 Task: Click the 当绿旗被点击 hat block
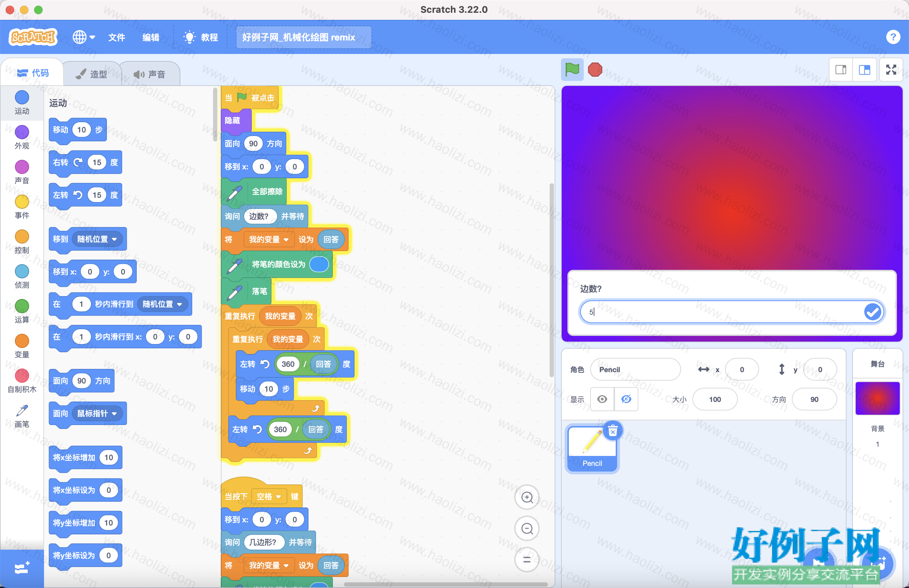250,98
